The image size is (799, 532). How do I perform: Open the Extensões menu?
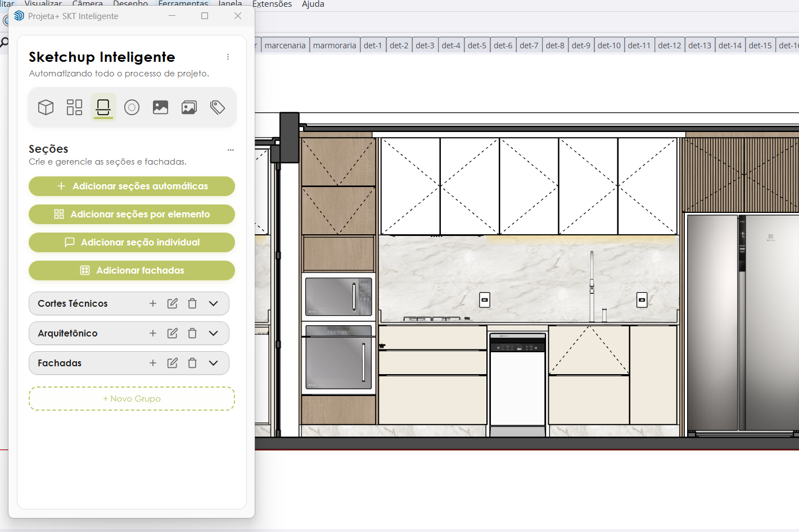click(x=272, y=4)
